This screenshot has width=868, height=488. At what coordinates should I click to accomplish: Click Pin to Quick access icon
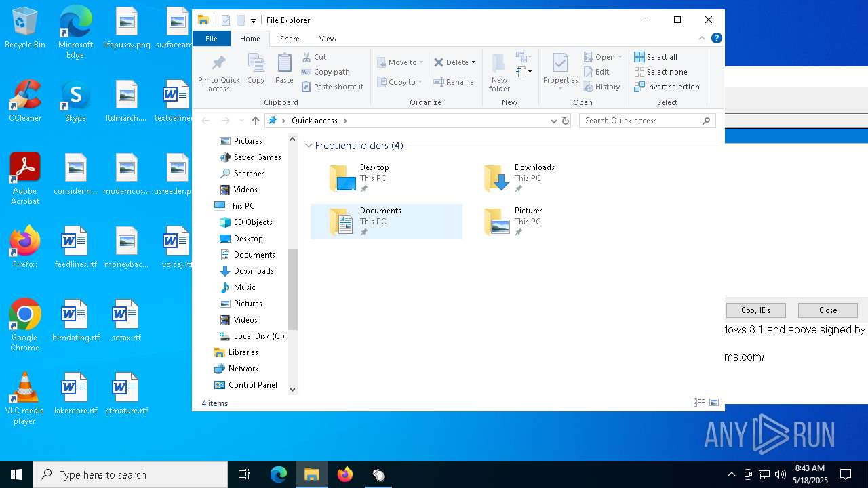click(x=218, y=73)
